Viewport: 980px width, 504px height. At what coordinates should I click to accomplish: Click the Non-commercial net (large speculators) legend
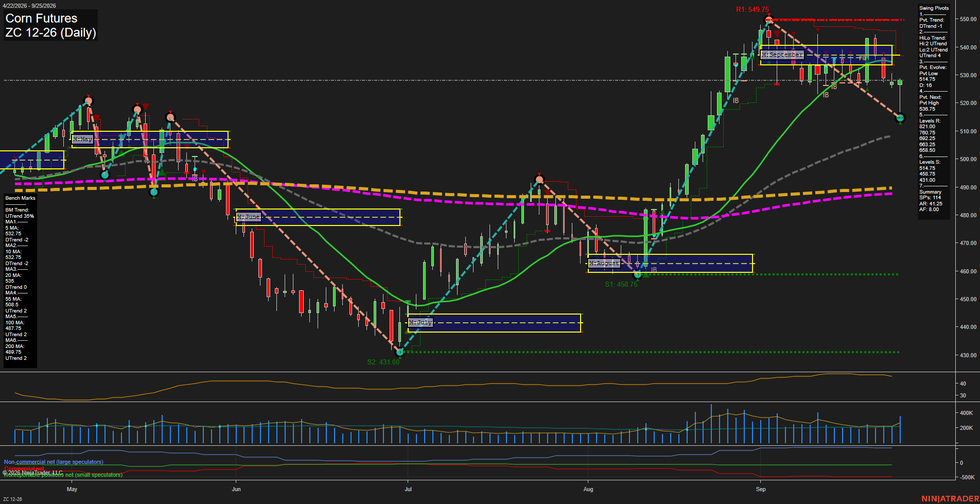54,462
